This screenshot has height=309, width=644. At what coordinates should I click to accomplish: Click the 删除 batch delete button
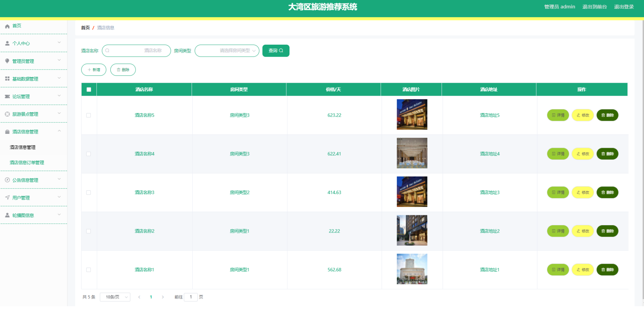tap(123, 70)
